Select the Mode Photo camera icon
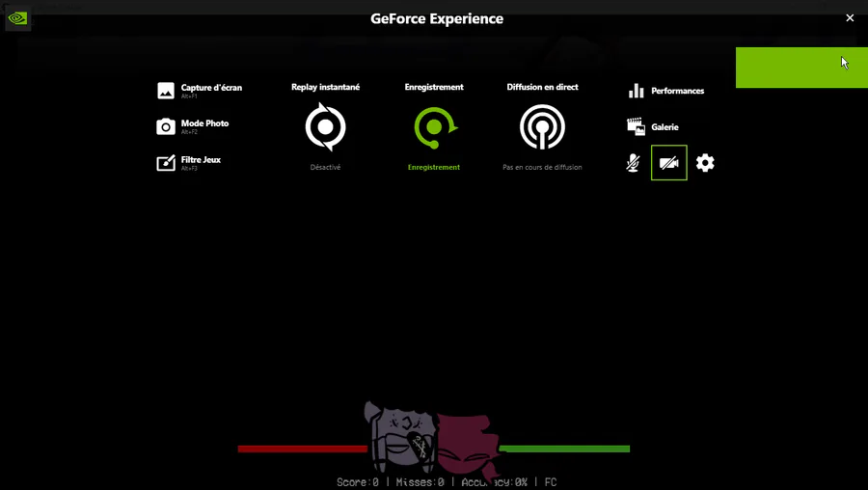The image size is (868, 490). click(x=166, y=126)
